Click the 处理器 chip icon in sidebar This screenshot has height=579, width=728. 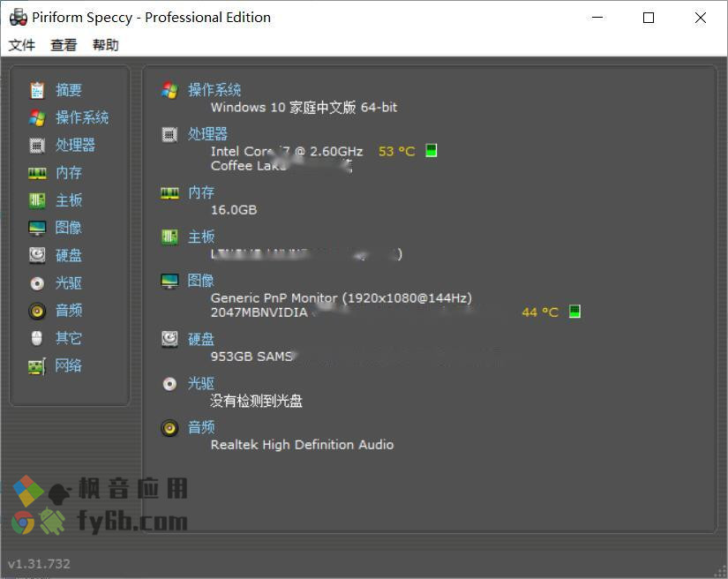coord(37,146)
